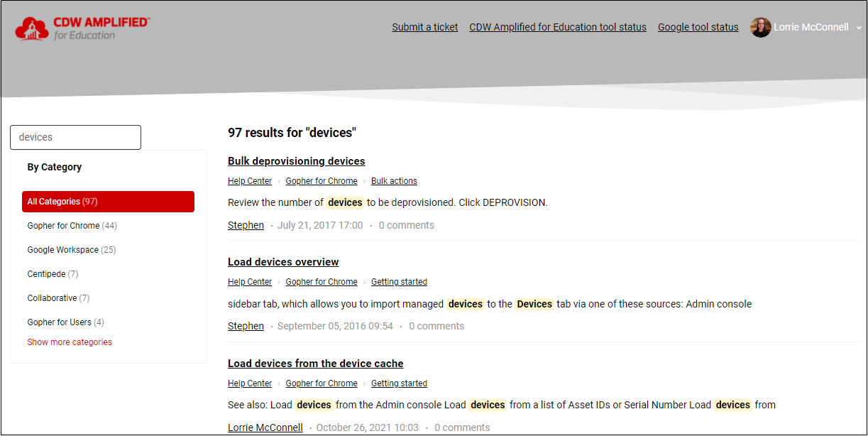Click Help Center breadcrumb under Load devices overview
Viewport: 868px width, 436px height.
(250, 282)
